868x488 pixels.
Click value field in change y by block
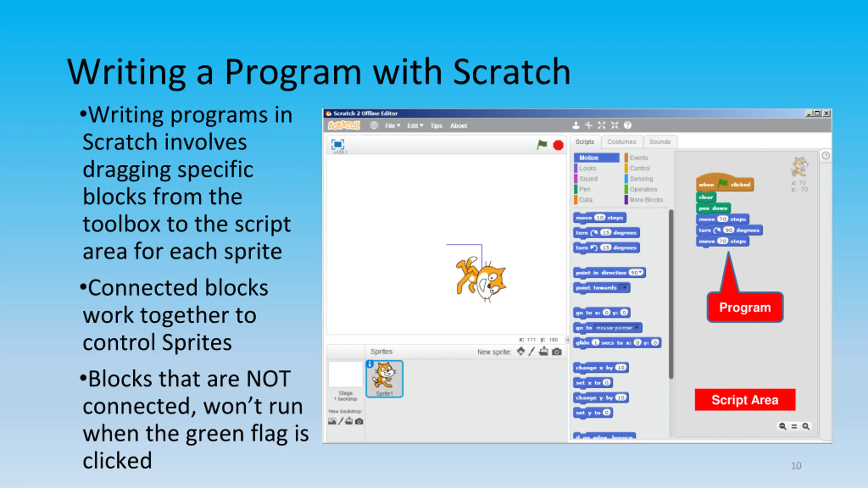(x=621, y=398)
